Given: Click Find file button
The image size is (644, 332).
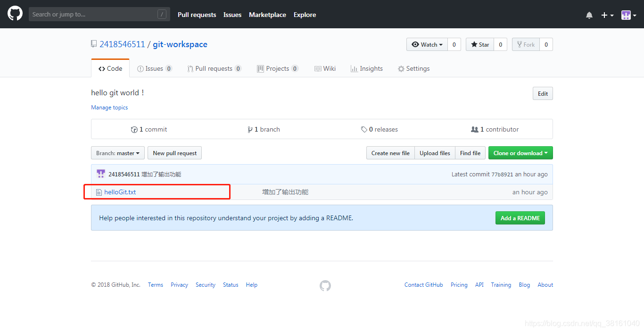Looking at the screenshot, I should pos(470,153).
